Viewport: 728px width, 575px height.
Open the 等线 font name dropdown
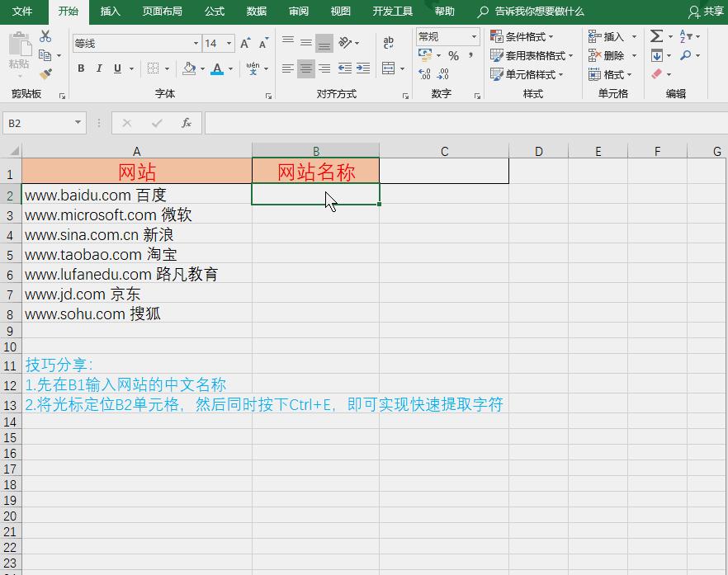(x=195, y=43)
